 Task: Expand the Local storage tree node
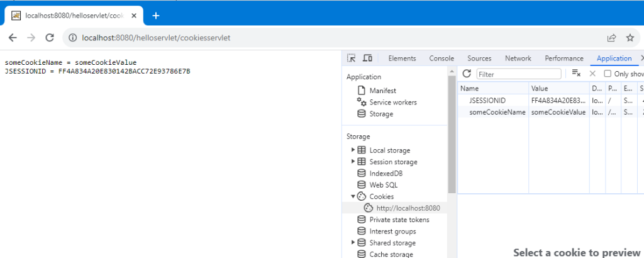[353, 150]
